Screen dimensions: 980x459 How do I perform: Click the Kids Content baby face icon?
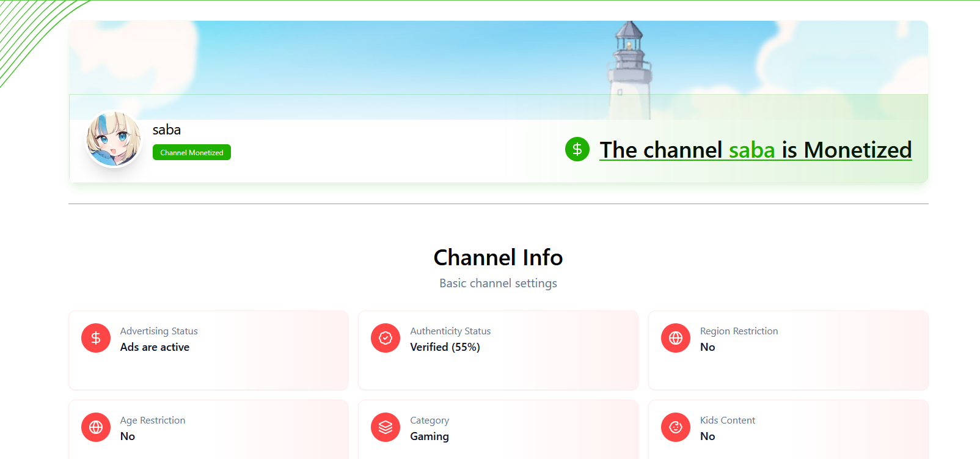tap(676, 427)
